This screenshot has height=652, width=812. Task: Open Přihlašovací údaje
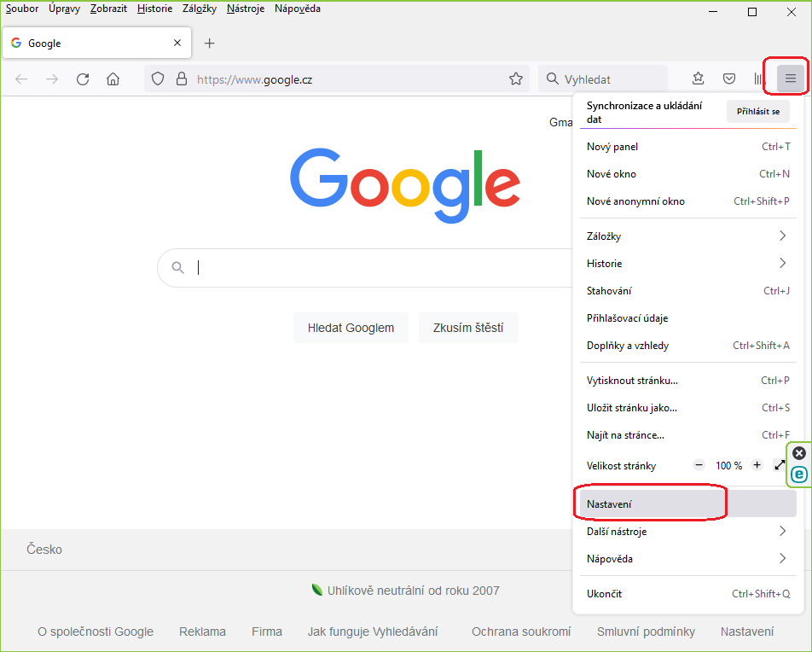pos(687,318)
